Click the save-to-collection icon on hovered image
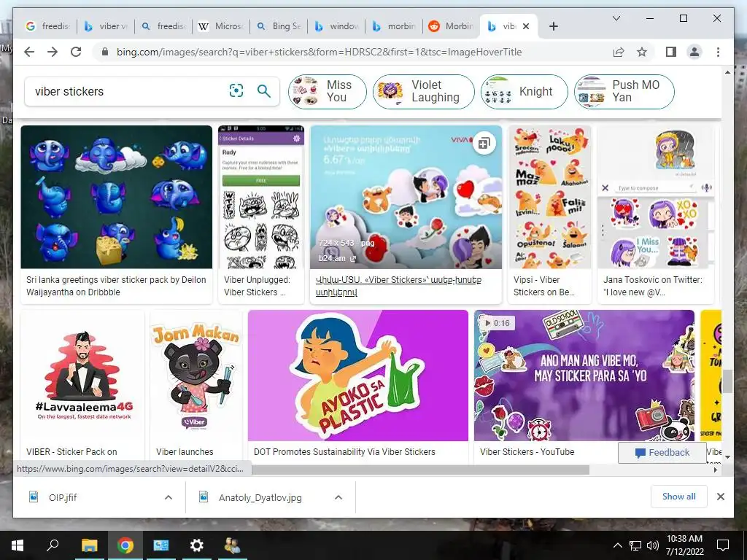747x560 pixels. pyautogui.click(x=484, y=143)
